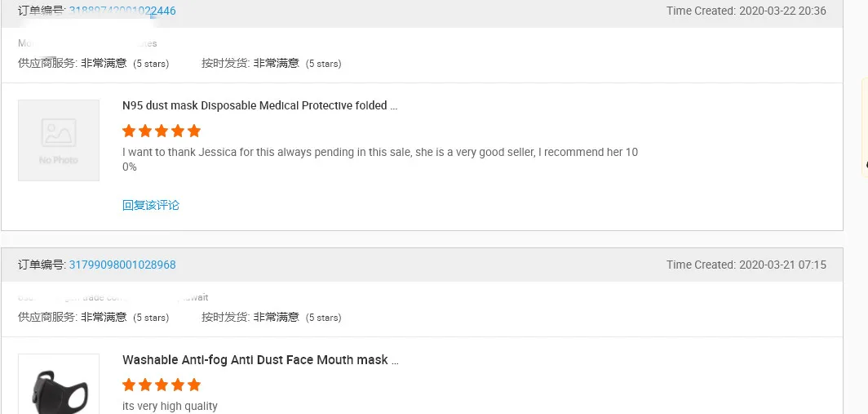
Task: Click the third star of the N95 review
Action: [162, 131]
